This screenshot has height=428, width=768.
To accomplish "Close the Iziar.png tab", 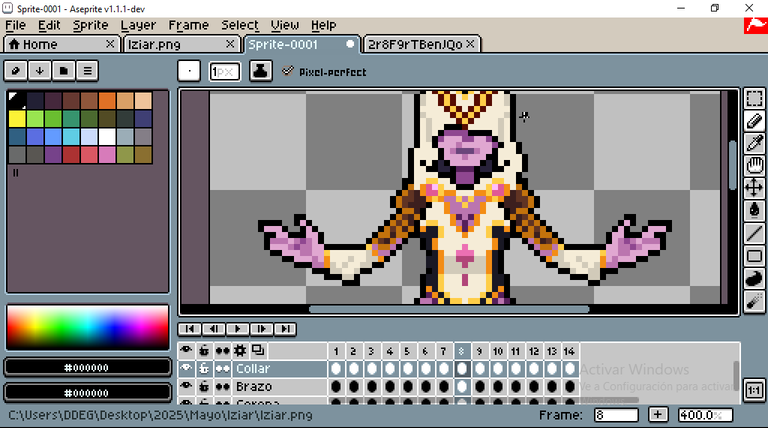I will tap(230, 44).
